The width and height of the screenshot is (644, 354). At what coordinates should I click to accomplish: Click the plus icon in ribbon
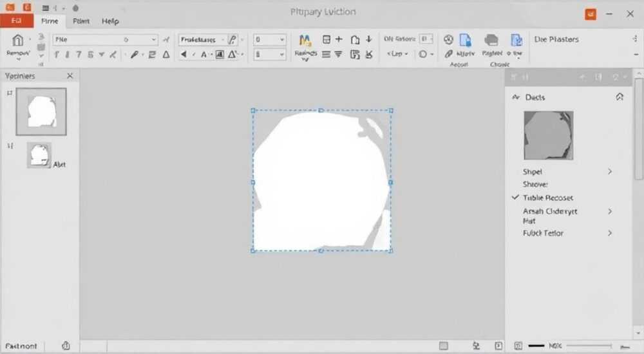tap(339, 39)
